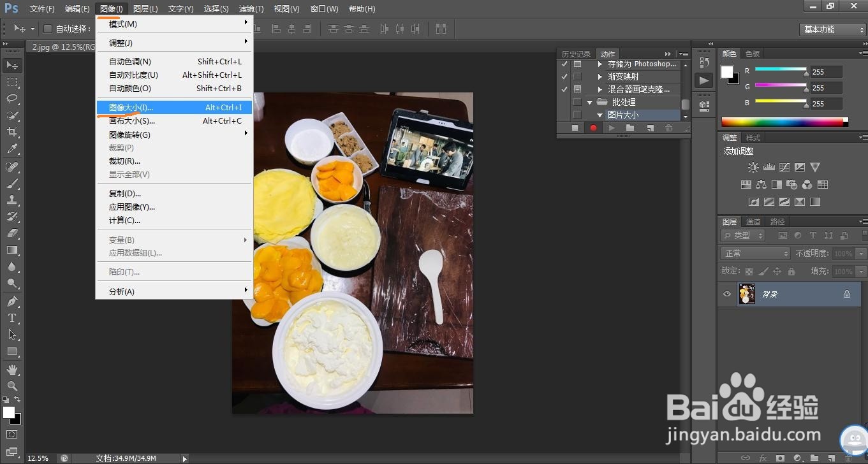Start recording an action
This screenshot has height=464, width=868.
click(x=593, y=128)
